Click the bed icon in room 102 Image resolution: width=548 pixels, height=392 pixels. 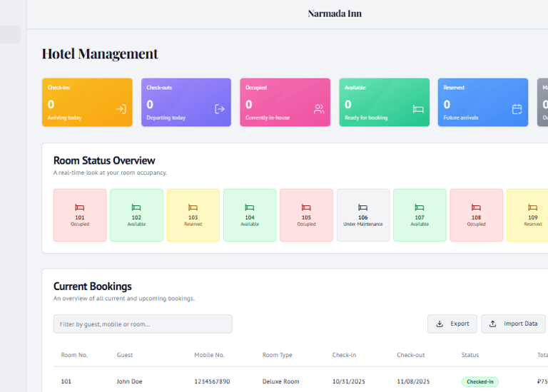click(136, 207)
